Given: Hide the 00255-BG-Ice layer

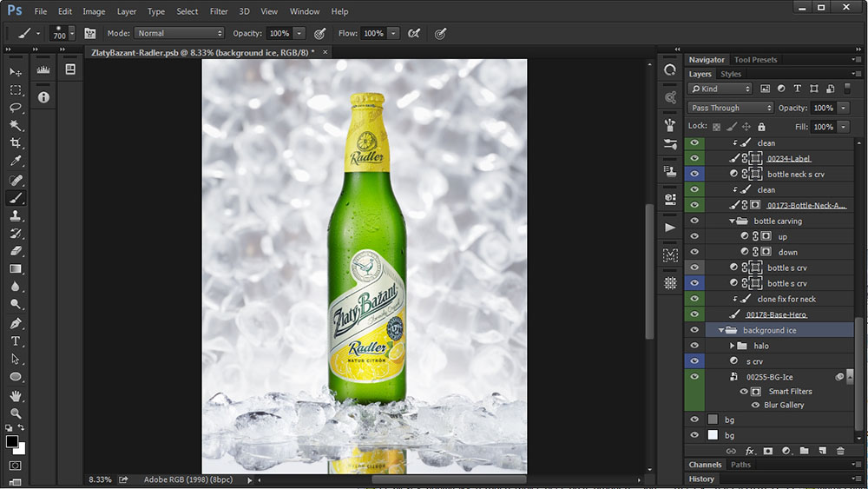Looking at the screenshot, I should pos(694,377).
